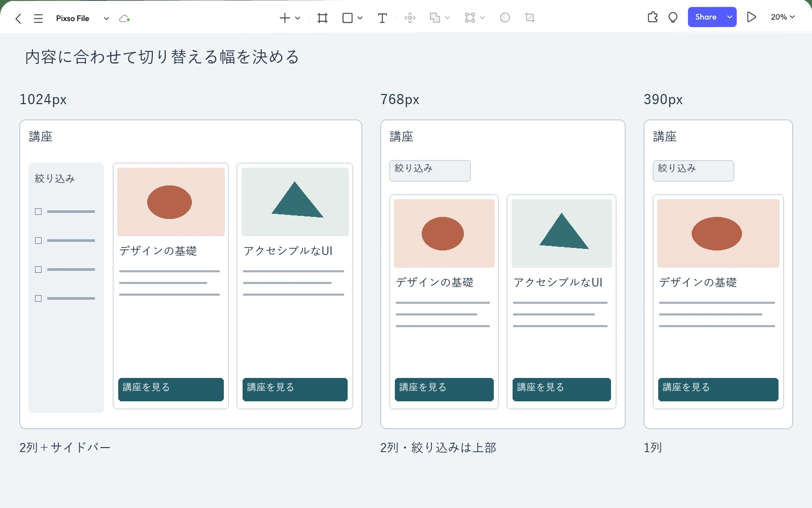Click the component tool icon
This screenshot has width=812, height=508.
coord(410,18)
